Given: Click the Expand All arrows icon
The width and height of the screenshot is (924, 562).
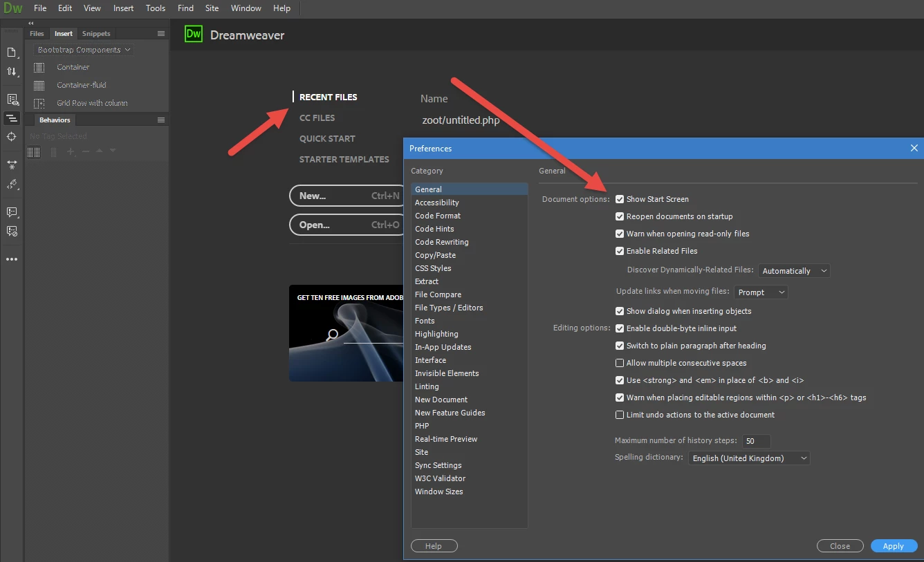Looking at the screenshot, I should pyautogui.click(x=12, y=165).
